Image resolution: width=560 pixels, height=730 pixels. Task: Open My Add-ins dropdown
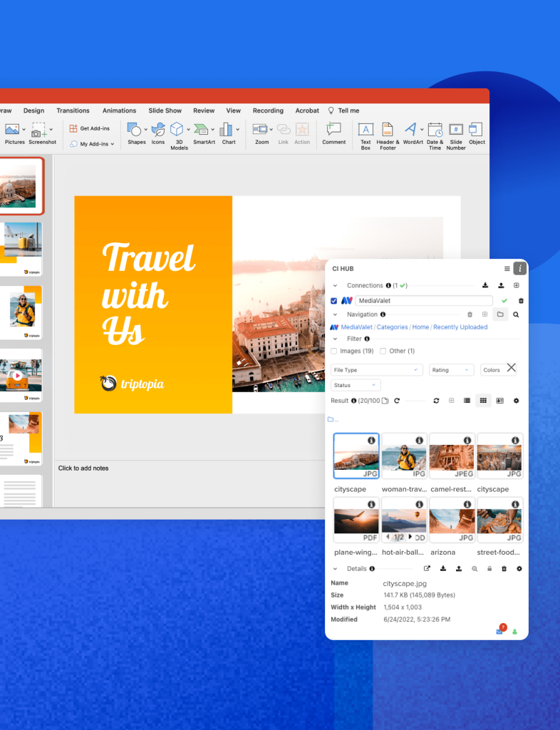(92, 144)
